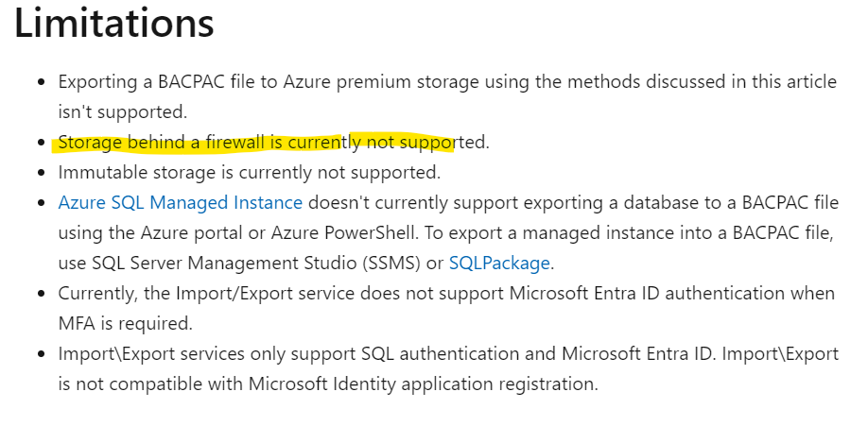The height and width of the screenshot is (426, 868).
Task: Click the yellow-highlighted firewall storage sentence
Action: (x=272, y=143)
